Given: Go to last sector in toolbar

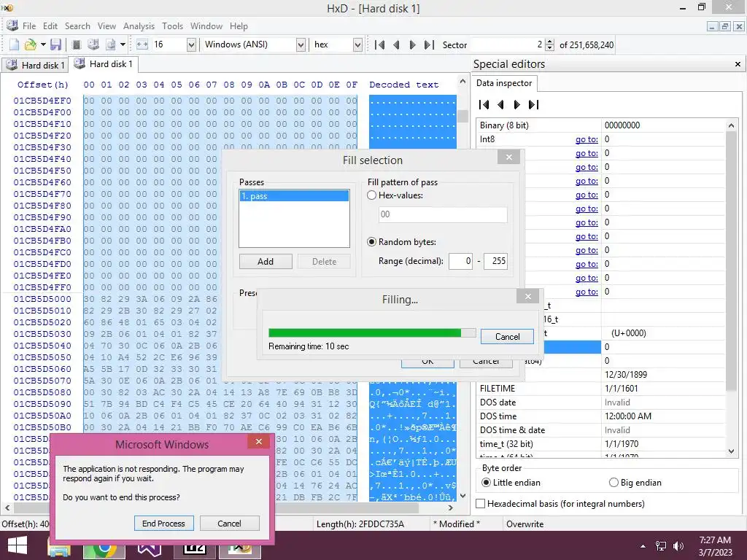Looking at the screenshot, I should pos(429,44).
